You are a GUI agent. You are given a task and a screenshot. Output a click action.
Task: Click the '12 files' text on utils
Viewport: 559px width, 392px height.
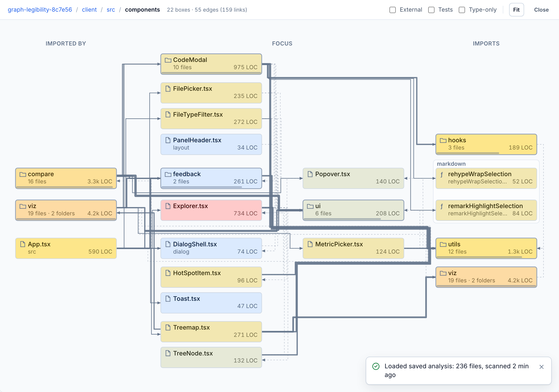[457, 252]
